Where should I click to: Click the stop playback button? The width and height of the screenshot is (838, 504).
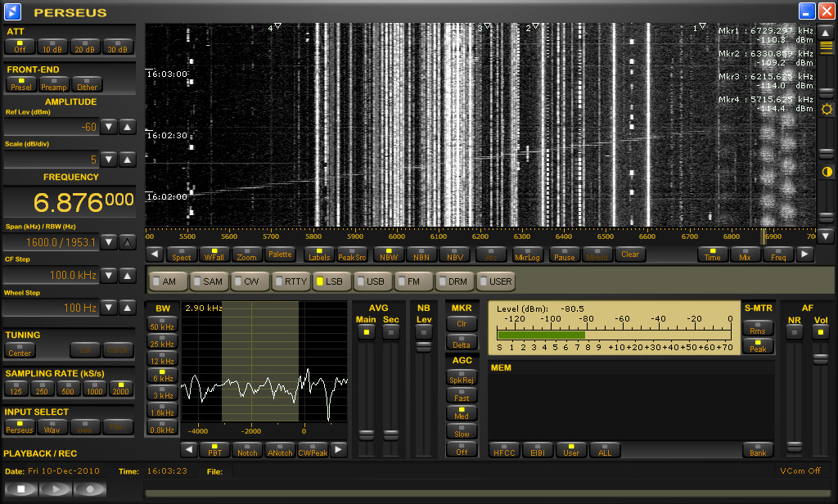coord(20,489)
